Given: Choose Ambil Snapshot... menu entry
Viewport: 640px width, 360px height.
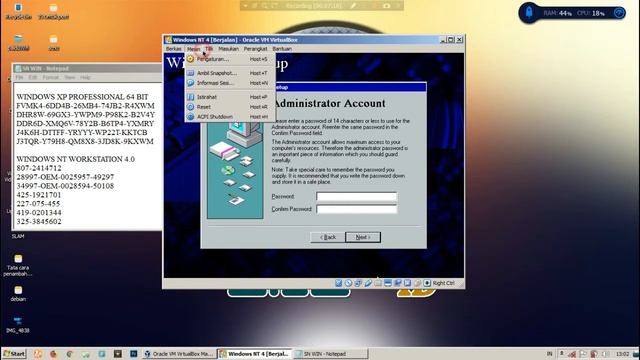Looking at the screenshot, I should 231,73.
